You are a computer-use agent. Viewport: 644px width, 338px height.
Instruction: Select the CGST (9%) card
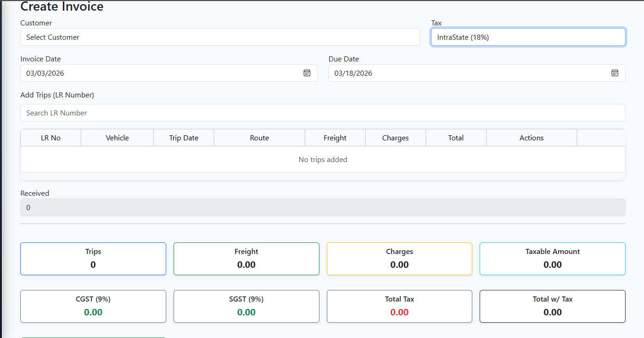(93, 306)
